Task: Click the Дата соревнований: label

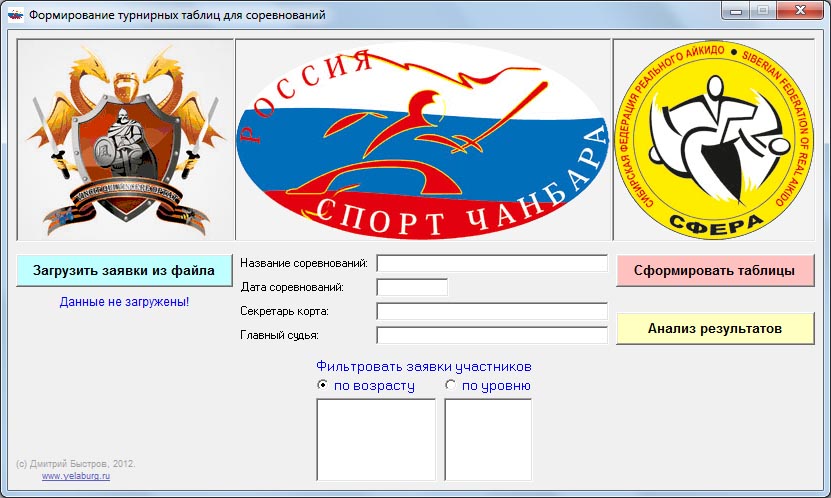Action: pyautogui.click(x=292, y=287)
